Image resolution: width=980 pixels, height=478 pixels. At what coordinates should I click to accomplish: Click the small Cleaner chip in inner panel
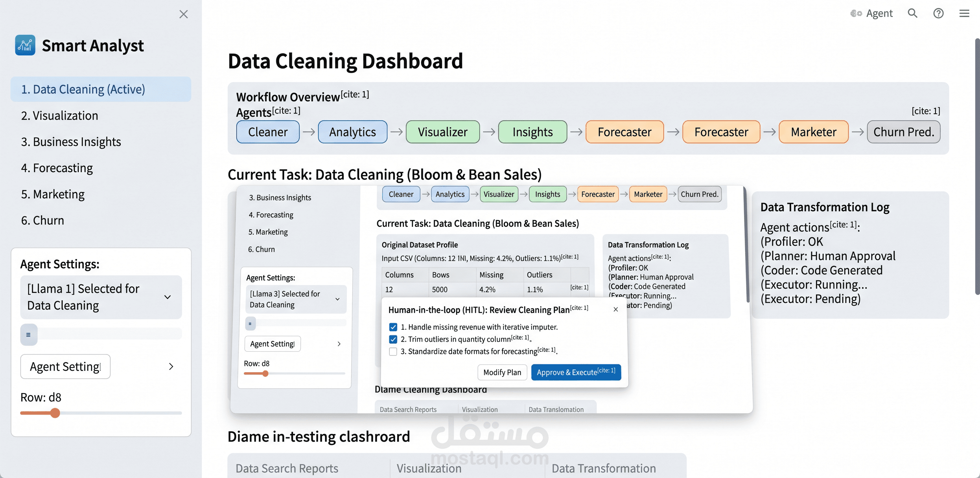401,194
